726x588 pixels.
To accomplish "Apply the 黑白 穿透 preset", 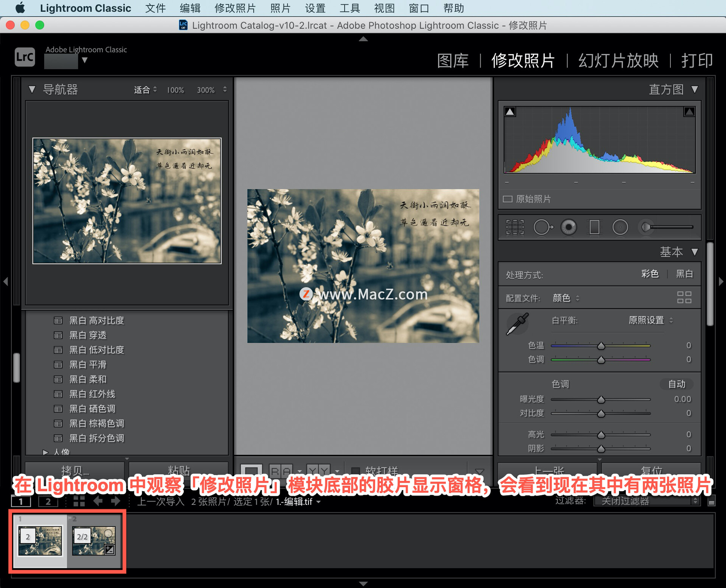I will (88, 335).
